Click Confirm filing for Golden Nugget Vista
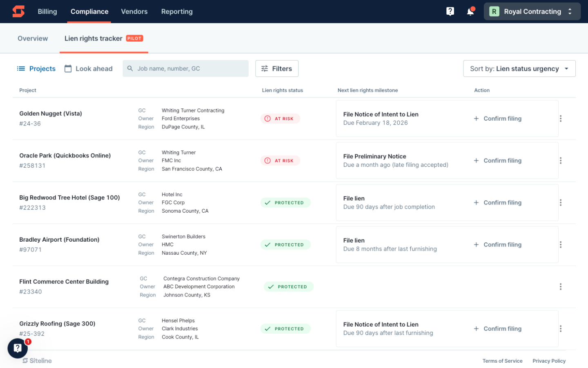This screenshot has width=588, height=368. (x=497, y=119)
